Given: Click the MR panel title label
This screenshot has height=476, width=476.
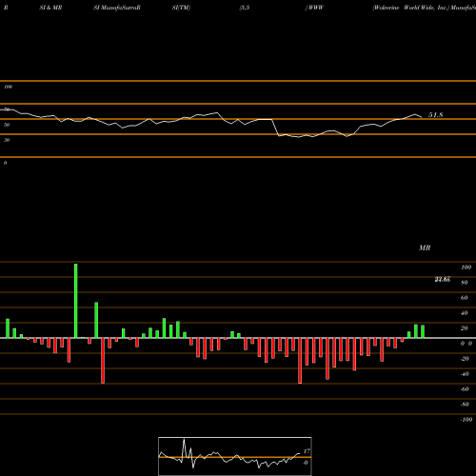Looking at the screenshot, I should click(425, 248).
